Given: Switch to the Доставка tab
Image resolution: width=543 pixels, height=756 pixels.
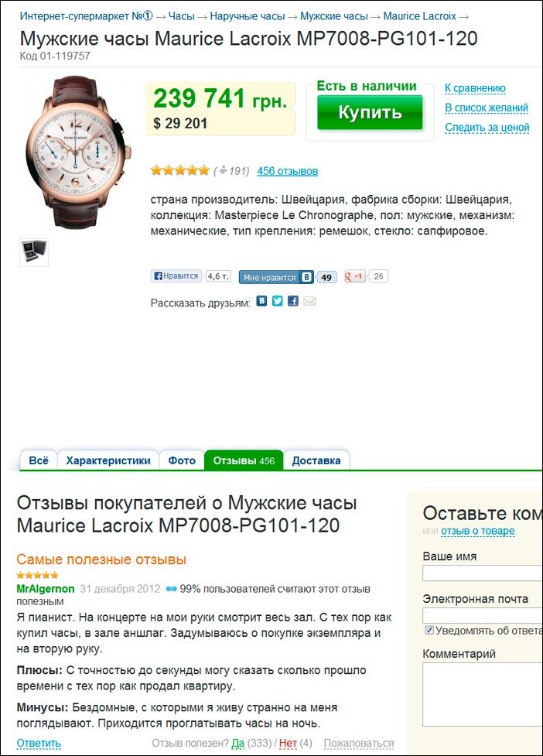Looking at the screenshot, I should point(316,460).
